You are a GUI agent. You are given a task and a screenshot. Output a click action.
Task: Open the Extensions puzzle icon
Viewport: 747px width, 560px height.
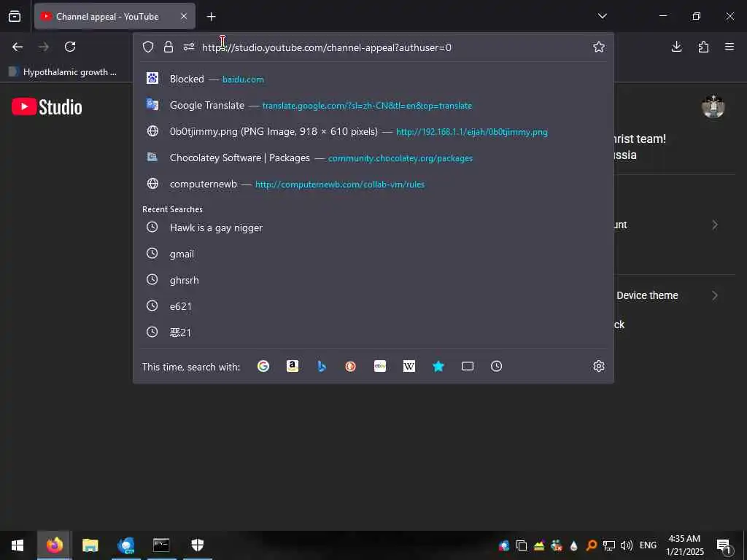703,47
